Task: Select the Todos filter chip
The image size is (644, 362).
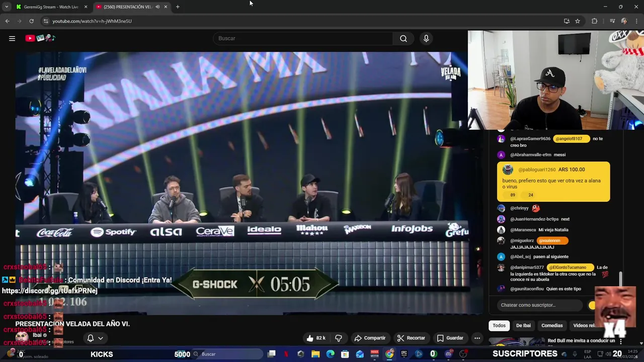Action: [x=499, y=325]
